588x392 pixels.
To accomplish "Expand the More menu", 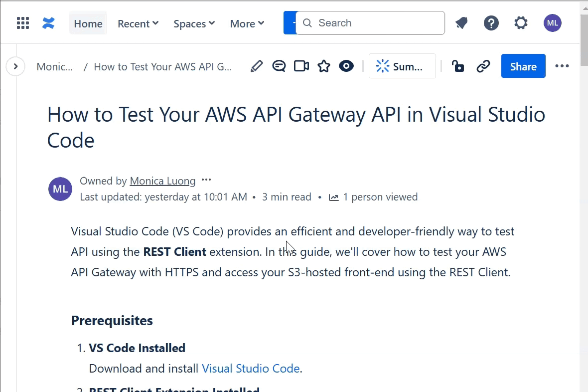I will pos(247,23).
